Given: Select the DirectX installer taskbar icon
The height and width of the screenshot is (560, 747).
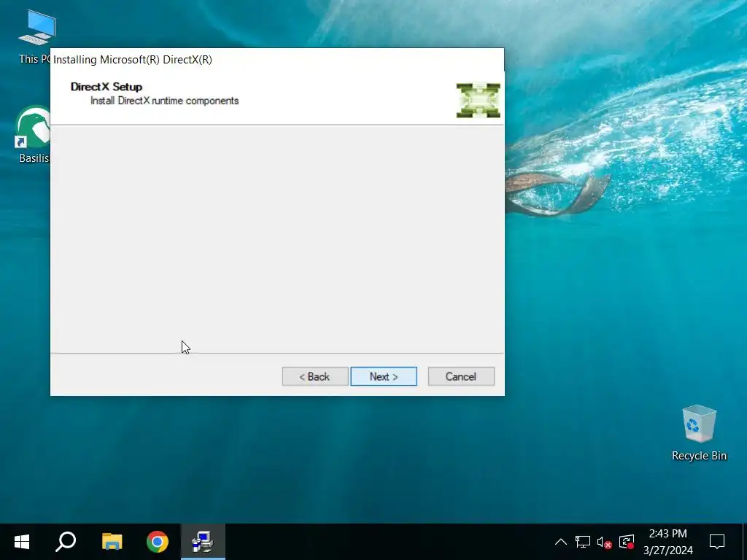Looking at the screenshot, I should coord(203,542).
